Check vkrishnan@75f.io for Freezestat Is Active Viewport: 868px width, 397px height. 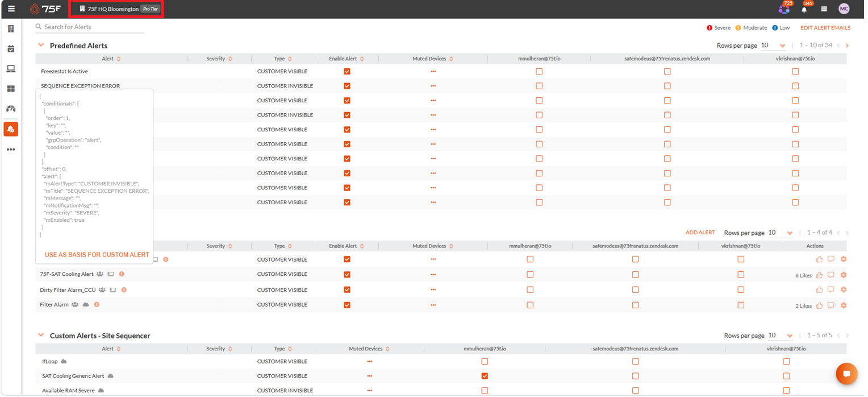(795, 72)
